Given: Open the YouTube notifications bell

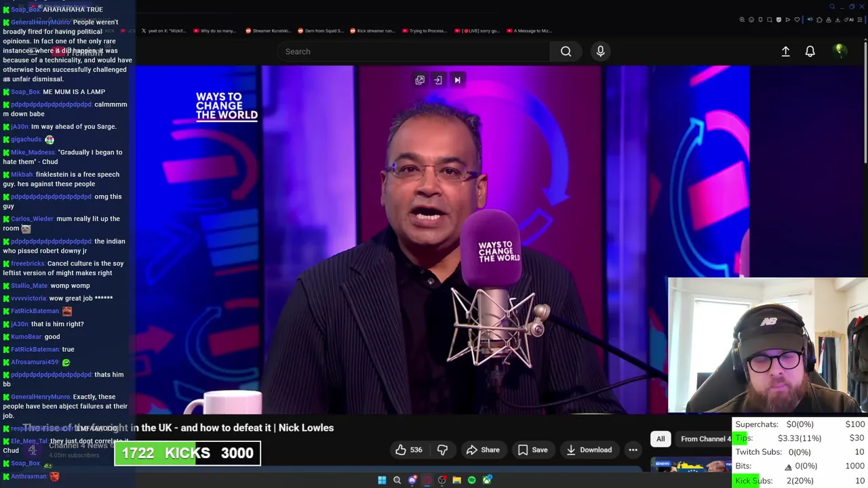Looking at the screenshot, I should [x=810, y=52].
